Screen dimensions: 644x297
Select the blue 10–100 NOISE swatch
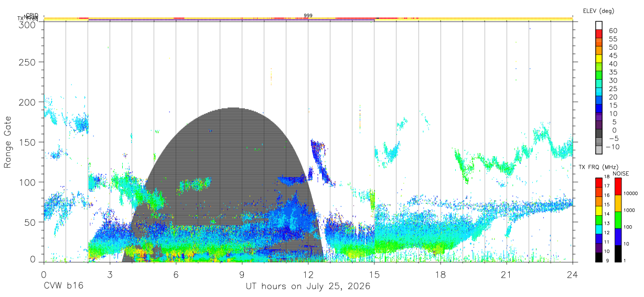coord(618,237)
